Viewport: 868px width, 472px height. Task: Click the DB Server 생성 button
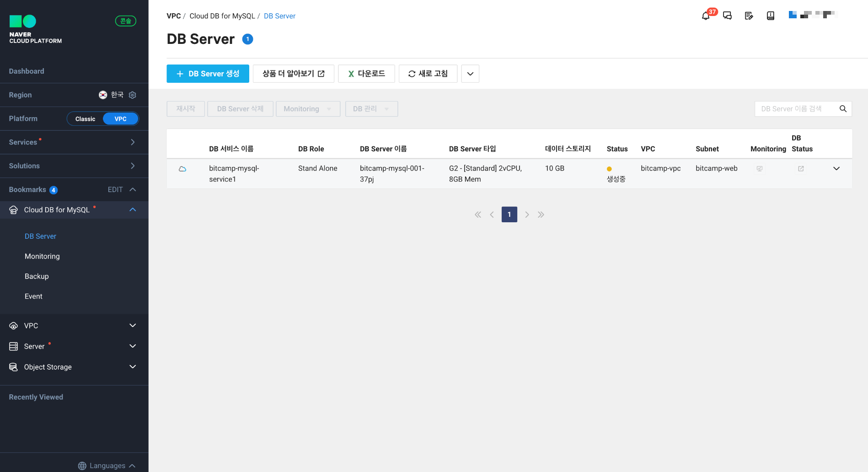[208, 74]
